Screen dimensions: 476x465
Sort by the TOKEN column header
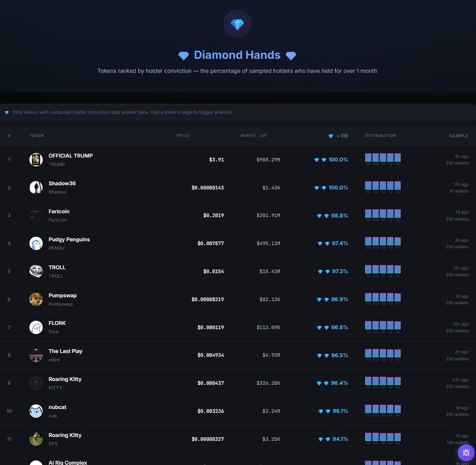36,136
